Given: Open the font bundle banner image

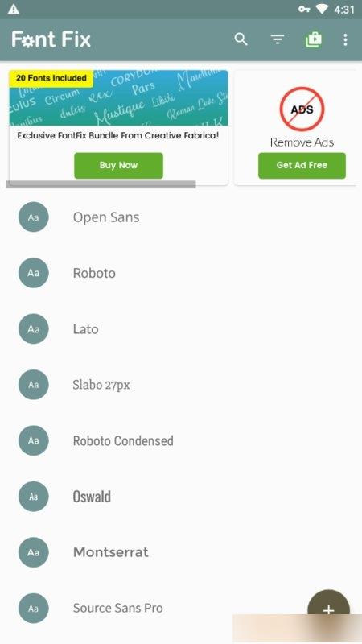Looking at the screenshot, I should pos(118,97).
